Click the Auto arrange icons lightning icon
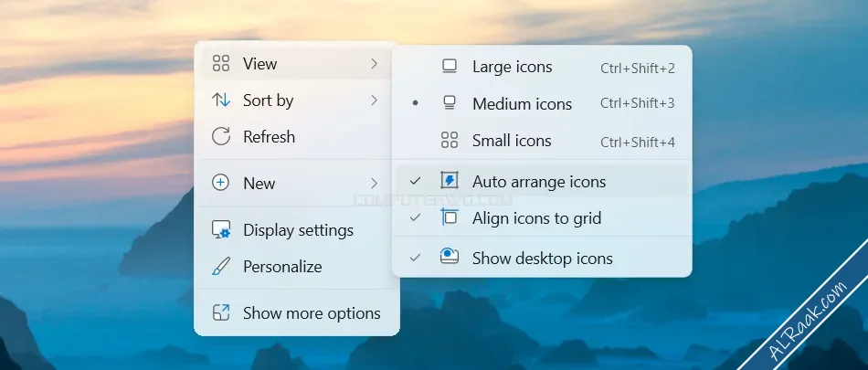Image resolution: width=868 pixels, height=370 pixels. point(449,181)
